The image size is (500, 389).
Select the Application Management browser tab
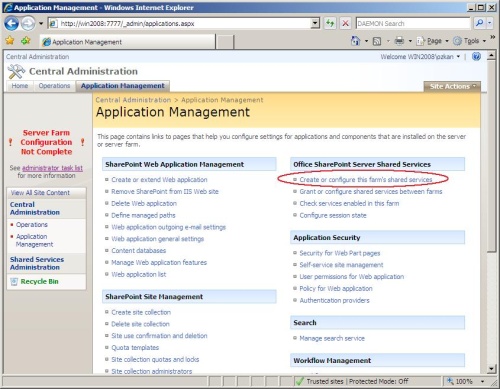point(127,42)
